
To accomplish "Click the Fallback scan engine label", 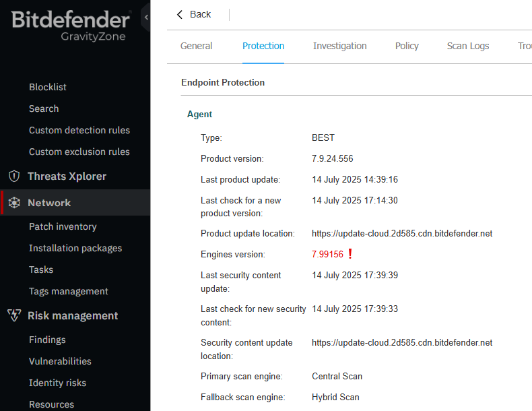I will [x=243, y=397].
